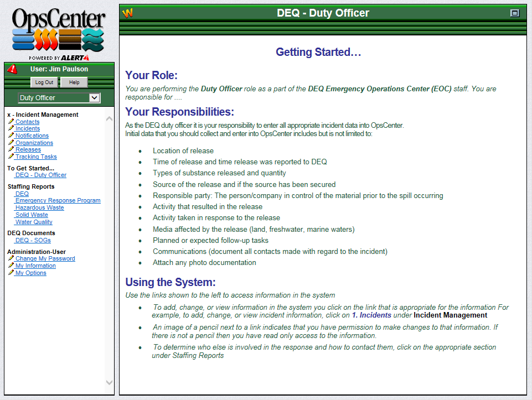The height and width of the screenshot is (400, 532).
Task: Open the Organizations link
Action: (x=34, y=143)
